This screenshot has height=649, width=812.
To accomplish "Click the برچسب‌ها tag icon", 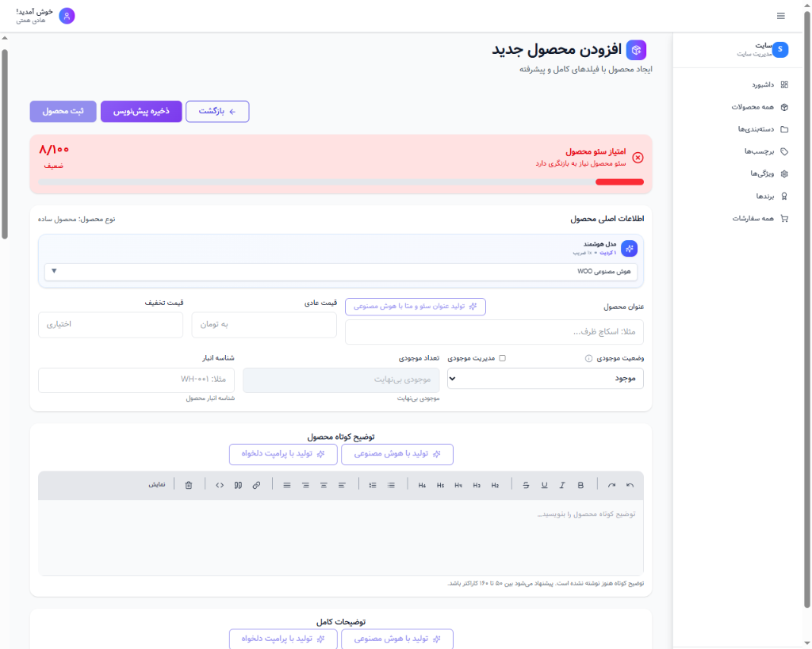I will 784,151.
